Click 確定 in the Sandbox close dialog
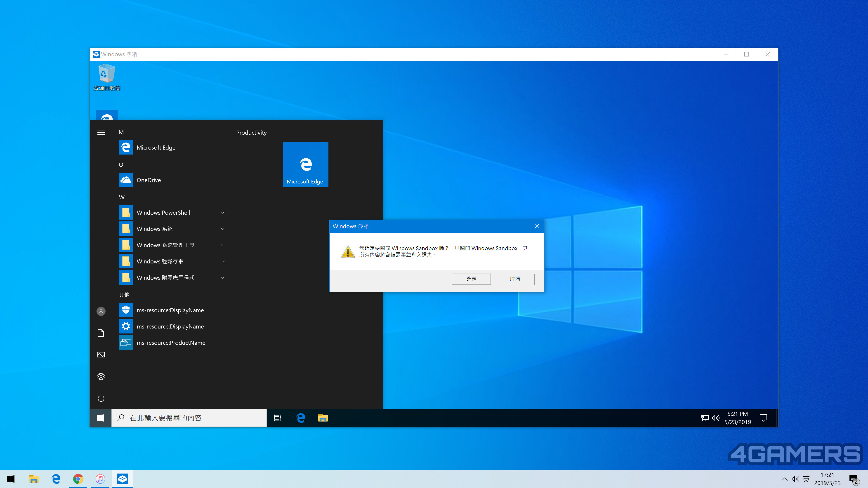This screenshot has height=488, width=868. coord(471,279)
